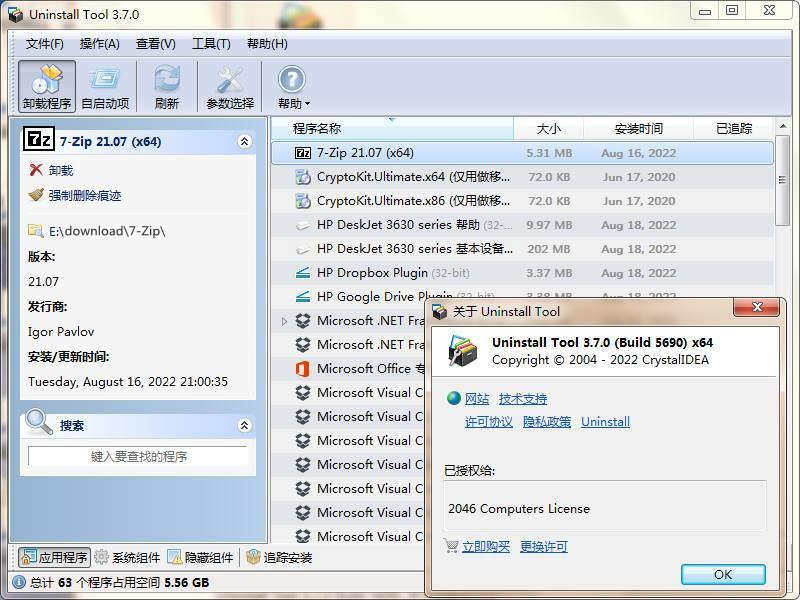The width and height of the screenshot is (800, 600).
Task: Click OK in the About dialog
Action: [722, 574]
